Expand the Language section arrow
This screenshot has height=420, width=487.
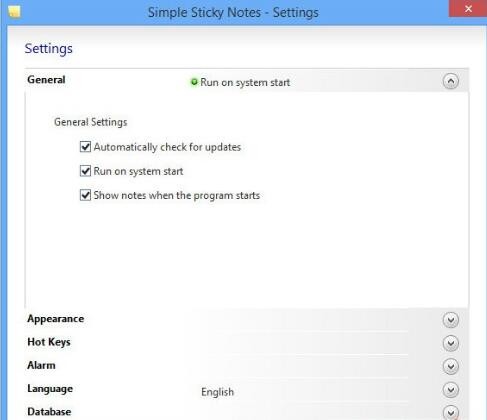click(451, 390)
